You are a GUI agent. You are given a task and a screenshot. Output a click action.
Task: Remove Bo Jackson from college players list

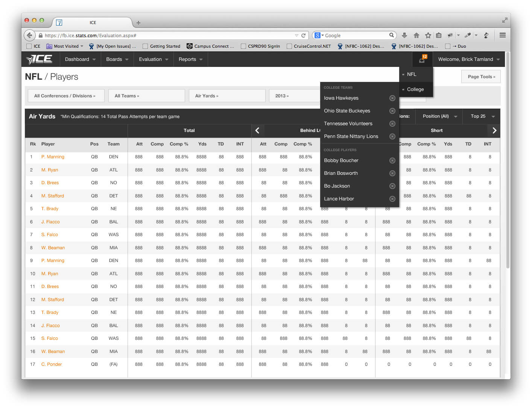tap(392, 186)
